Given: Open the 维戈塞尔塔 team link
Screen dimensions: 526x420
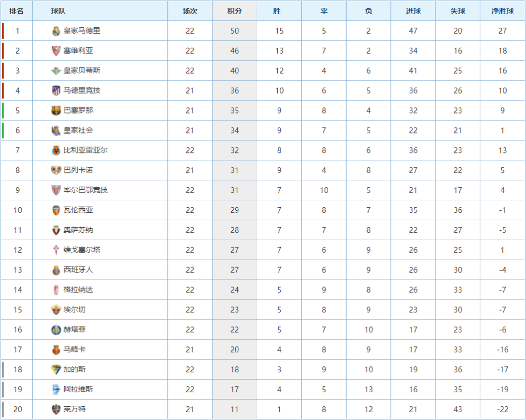Looking at the screenshot, I should [x=82, y=250].
